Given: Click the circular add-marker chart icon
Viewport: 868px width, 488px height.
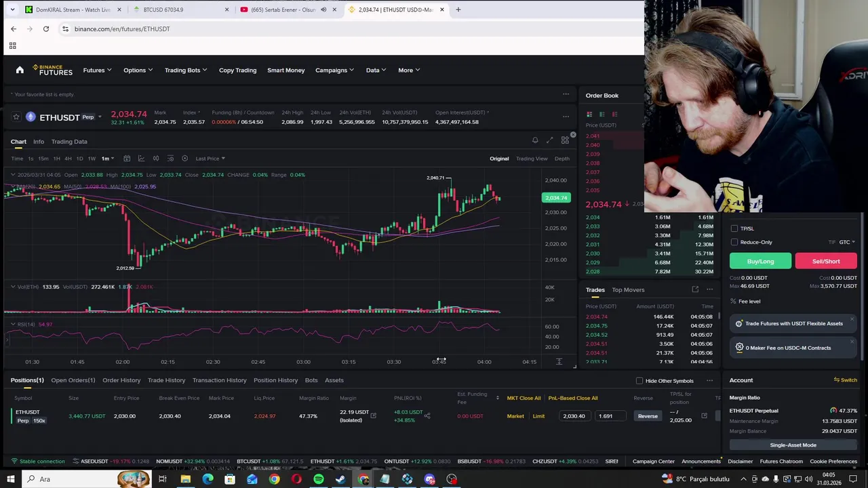Looking at the screenshot, I should 184,159.
